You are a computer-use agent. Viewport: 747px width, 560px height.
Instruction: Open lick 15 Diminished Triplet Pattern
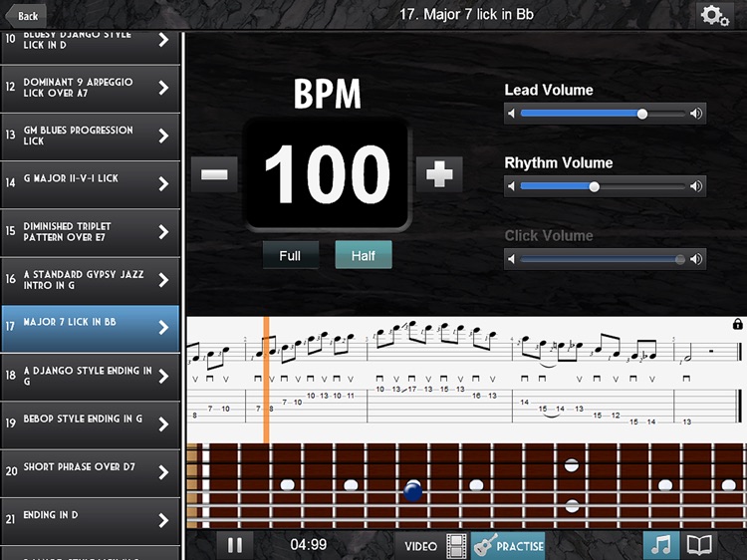pos(90,233)
